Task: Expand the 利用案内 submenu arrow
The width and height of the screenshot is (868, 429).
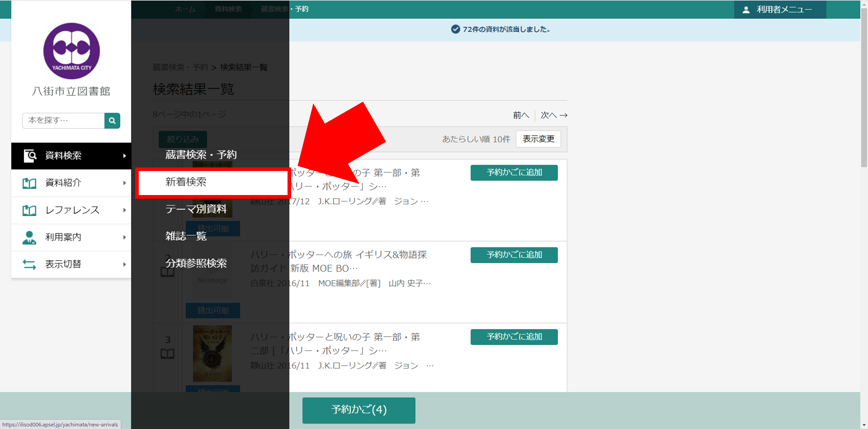Action: coord(124,237)
